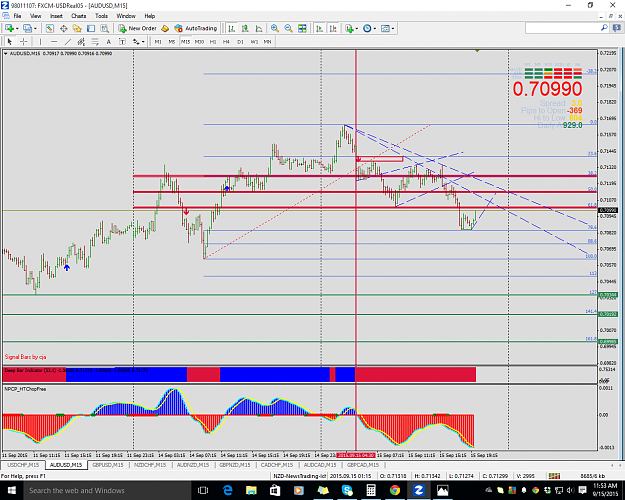Toggle chart shift from right edge

pyautogui.click(x=333, y=28)
